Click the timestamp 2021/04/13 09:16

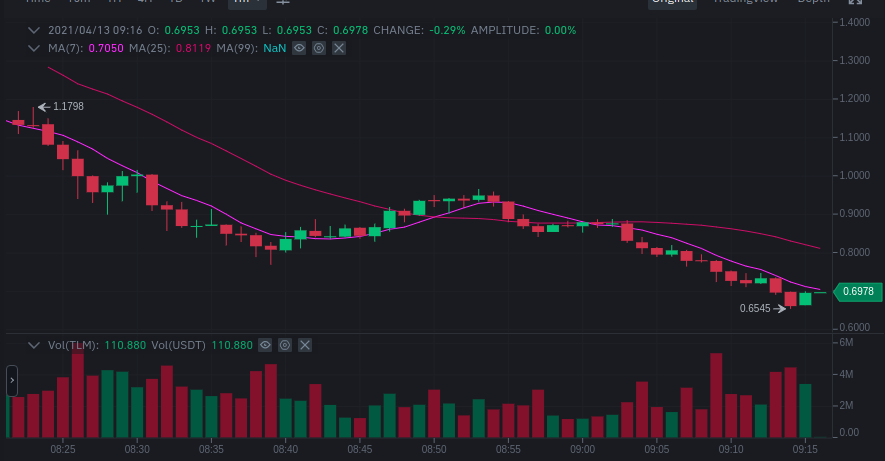[x=95, y=30]
